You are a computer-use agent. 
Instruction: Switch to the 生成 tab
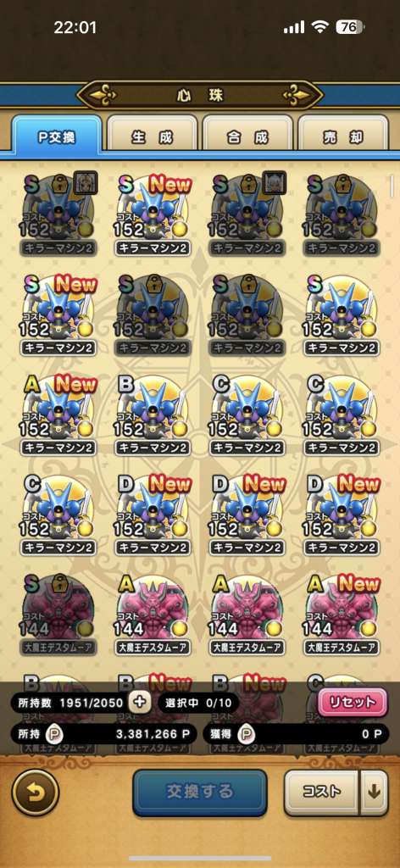pyautogui.click(x=153, y=137)
